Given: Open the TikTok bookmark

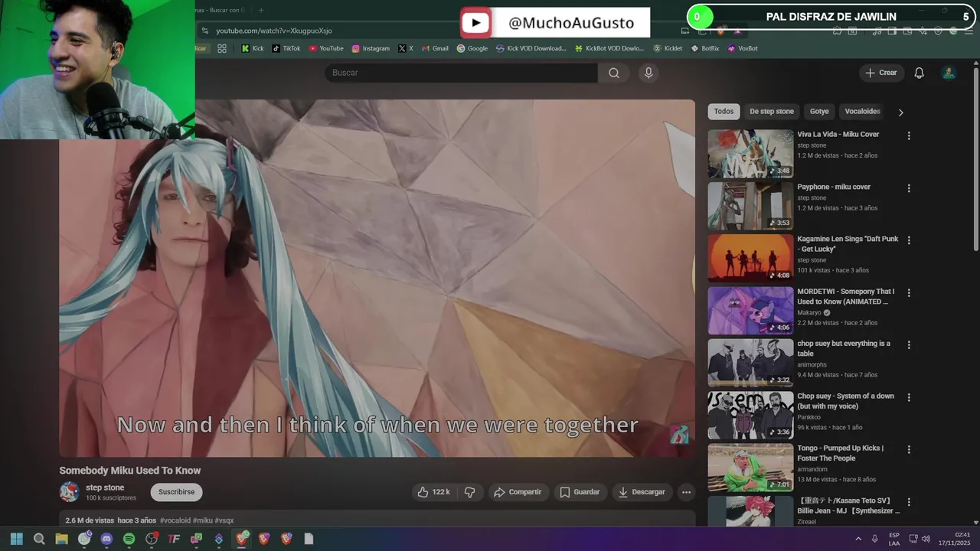Looking at the screenshot, I should click(x=286, y=48).
